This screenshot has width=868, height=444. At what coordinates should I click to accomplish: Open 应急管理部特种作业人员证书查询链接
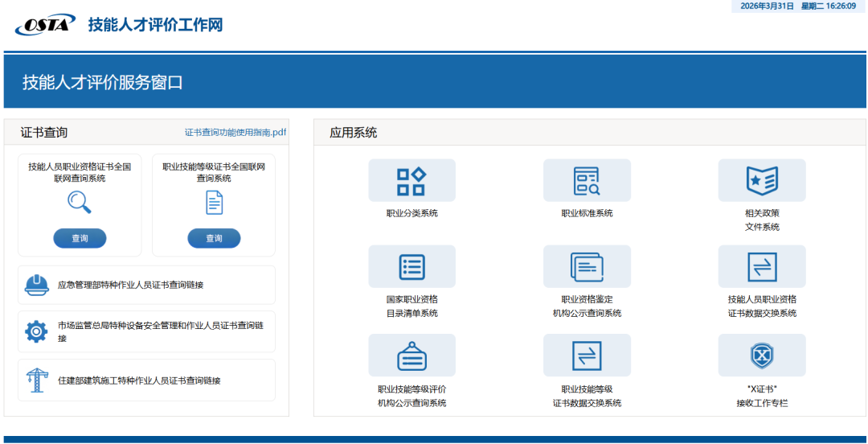[130, 285]
